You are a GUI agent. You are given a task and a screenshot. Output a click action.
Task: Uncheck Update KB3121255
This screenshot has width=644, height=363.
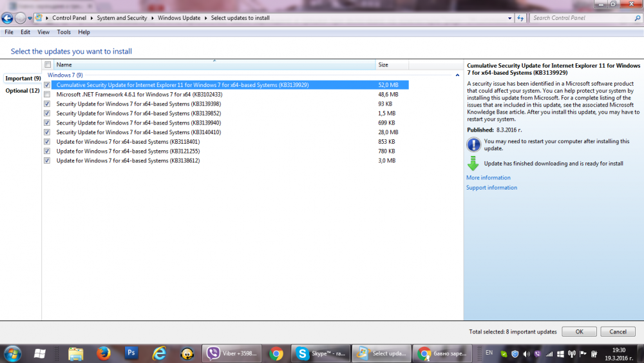pos(47,151)
